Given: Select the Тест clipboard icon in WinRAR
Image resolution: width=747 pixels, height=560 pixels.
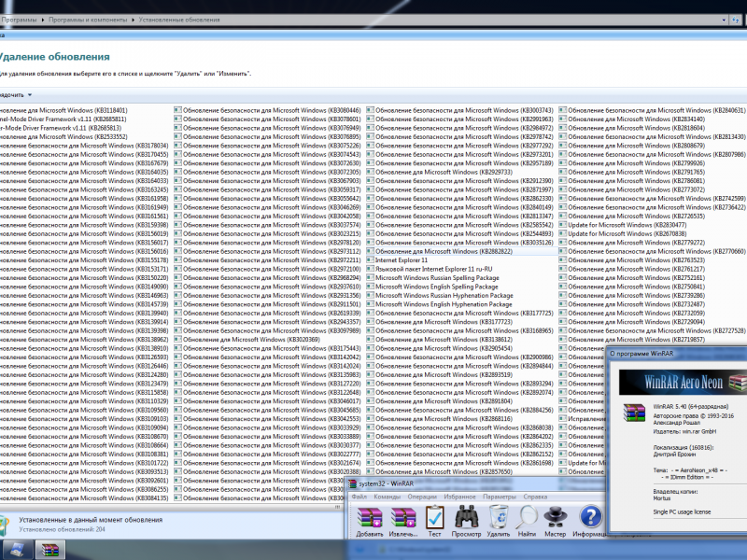Looking at the screenshot, I should click(x=434, y=518).
